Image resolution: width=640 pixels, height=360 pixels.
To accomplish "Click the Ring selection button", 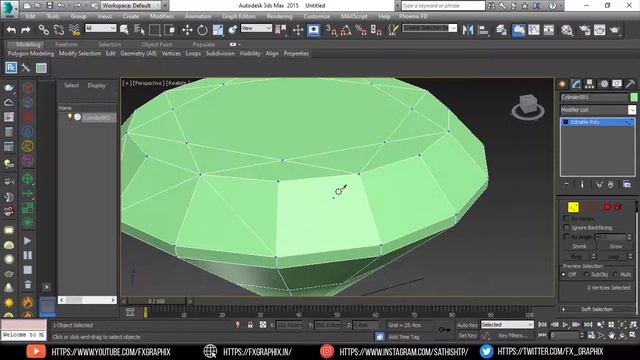I will pyautogui.click(x=576, y=256).
